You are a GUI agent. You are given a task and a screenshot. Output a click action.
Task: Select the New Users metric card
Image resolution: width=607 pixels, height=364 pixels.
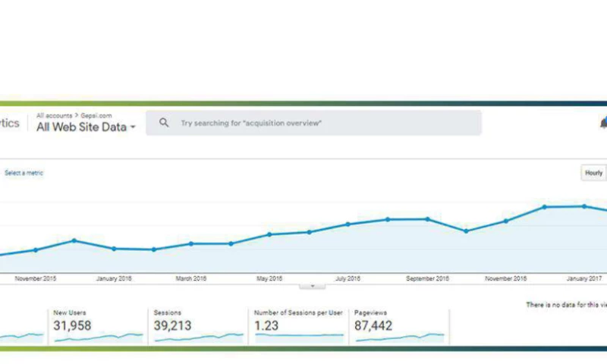(x=97, y=327)
